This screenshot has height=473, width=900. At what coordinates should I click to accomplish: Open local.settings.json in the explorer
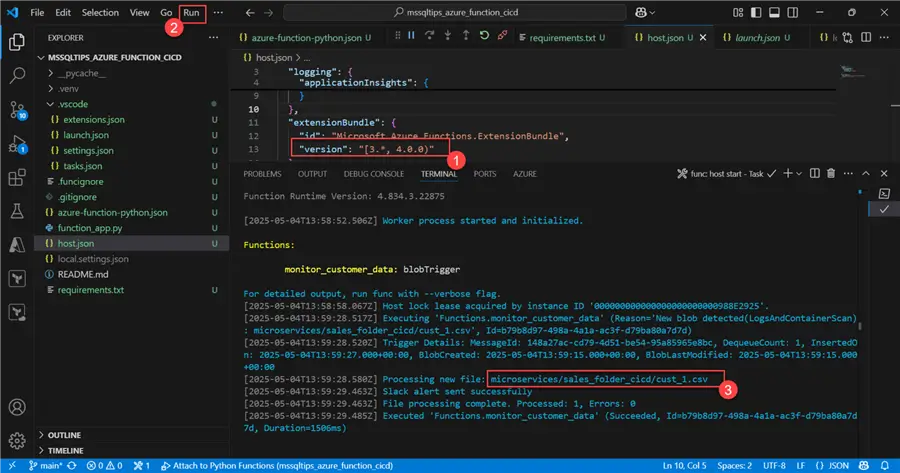click(x=93, y=259)
